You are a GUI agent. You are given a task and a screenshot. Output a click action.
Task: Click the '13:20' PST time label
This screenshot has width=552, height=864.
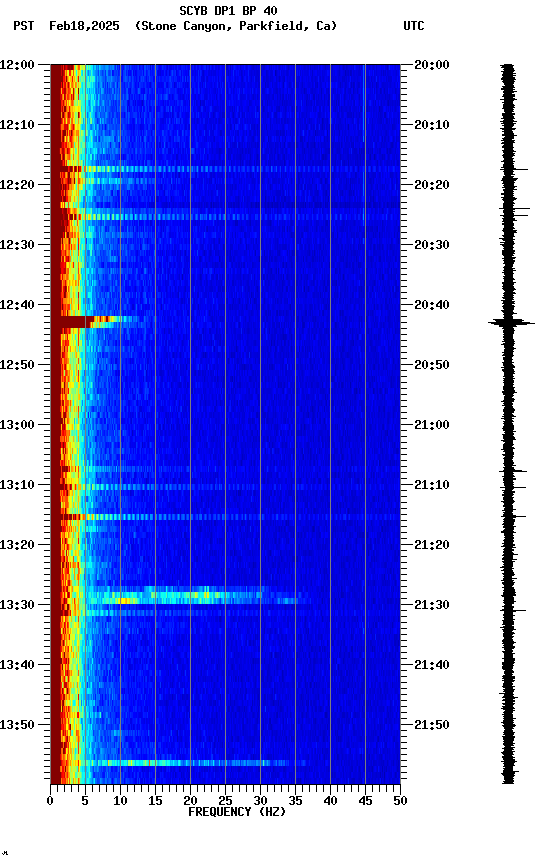pos(17,546)
